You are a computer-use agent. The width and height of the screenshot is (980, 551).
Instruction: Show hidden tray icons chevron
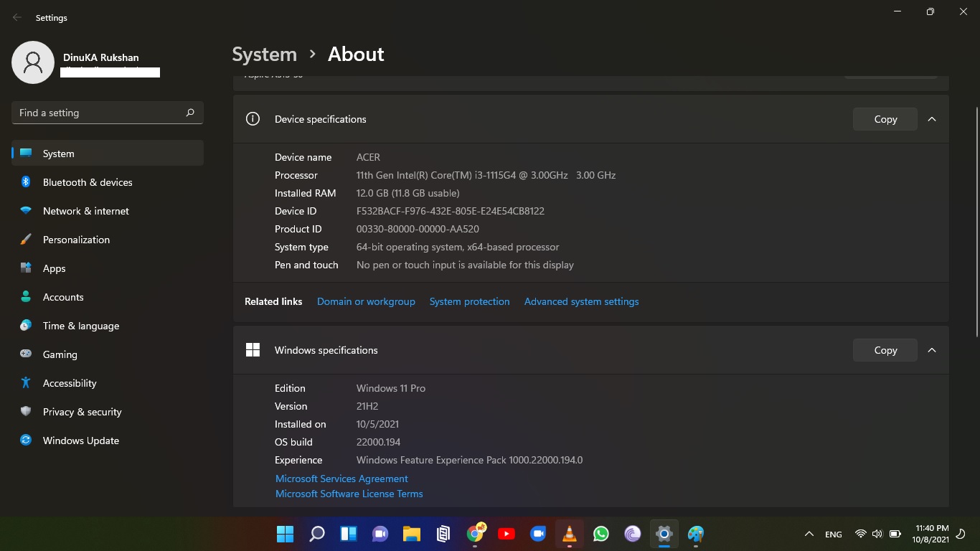(809, 534)
